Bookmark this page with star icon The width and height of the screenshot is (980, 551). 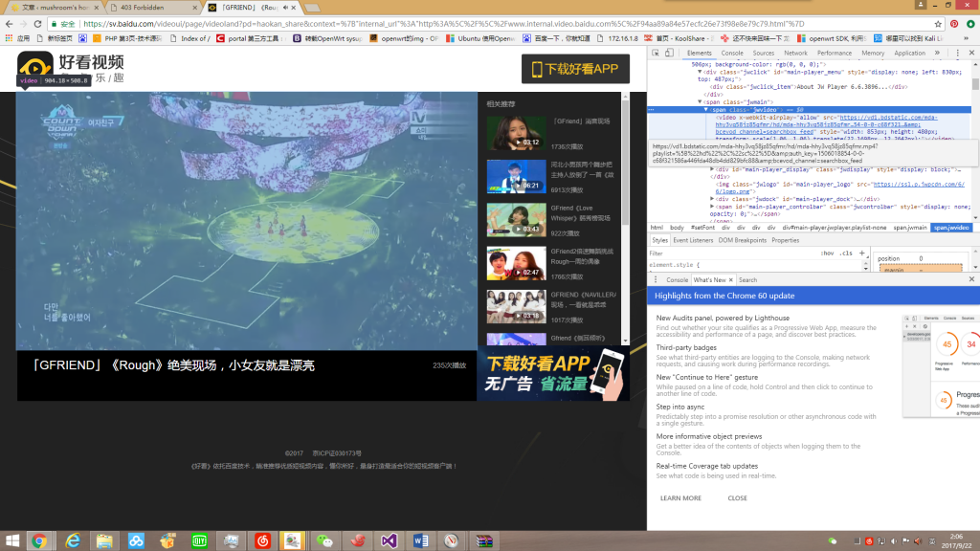(x=938, y=24)
